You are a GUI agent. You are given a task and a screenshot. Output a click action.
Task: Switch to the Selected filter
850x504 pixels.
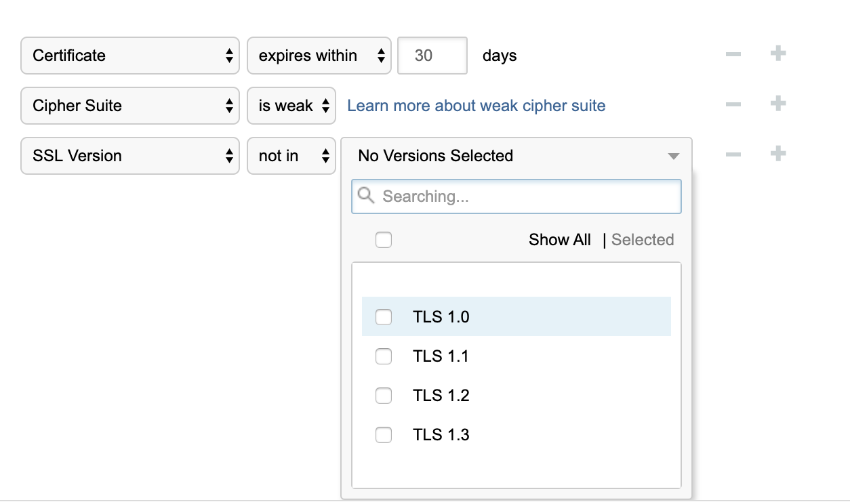643,240
